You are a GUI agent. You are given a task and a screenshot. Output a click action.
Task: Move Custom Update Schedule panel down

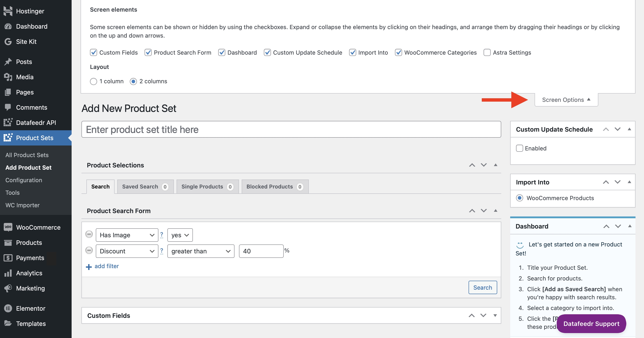[618, 129]
